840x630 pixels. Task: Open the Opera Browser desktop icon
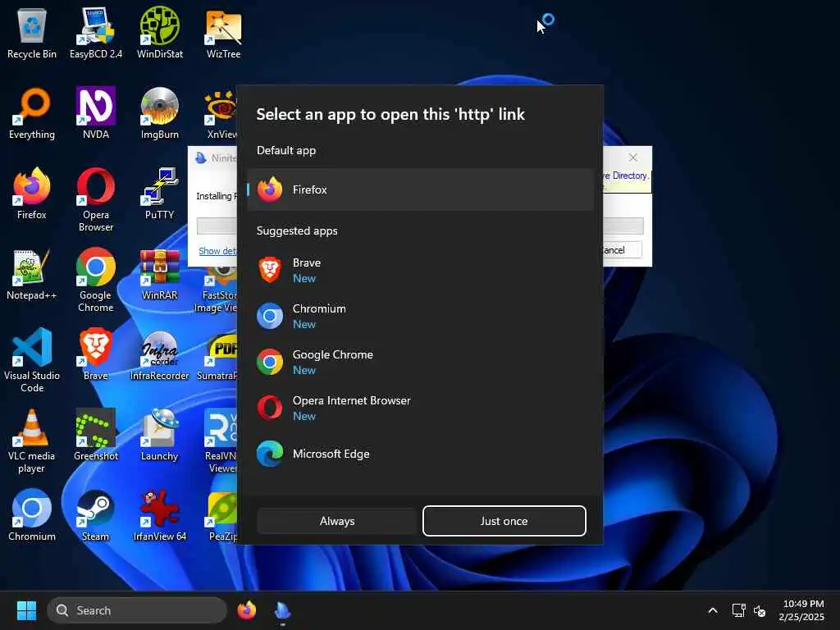pyautogui.click(x=96, y=199)
